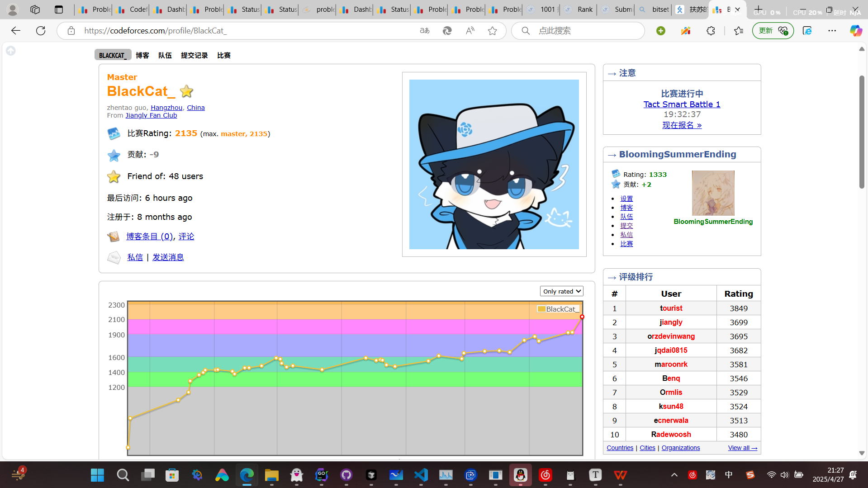The height and width of the screenshot is (488, 868).
Task: Switch to the Rank browser tab
Action: click(579, 9)
